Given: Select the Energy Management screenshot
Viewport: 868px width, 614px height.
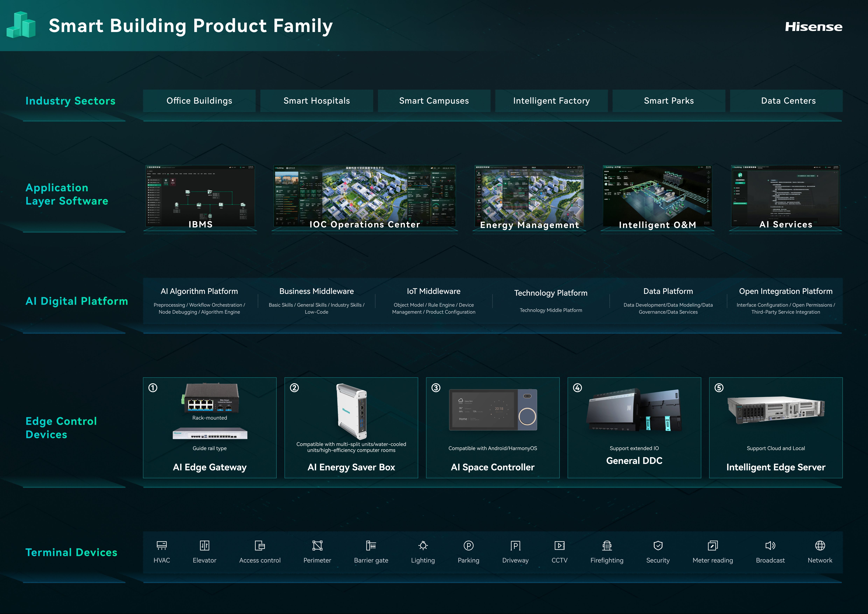Looking at the screenshot, I should (529, 197).
